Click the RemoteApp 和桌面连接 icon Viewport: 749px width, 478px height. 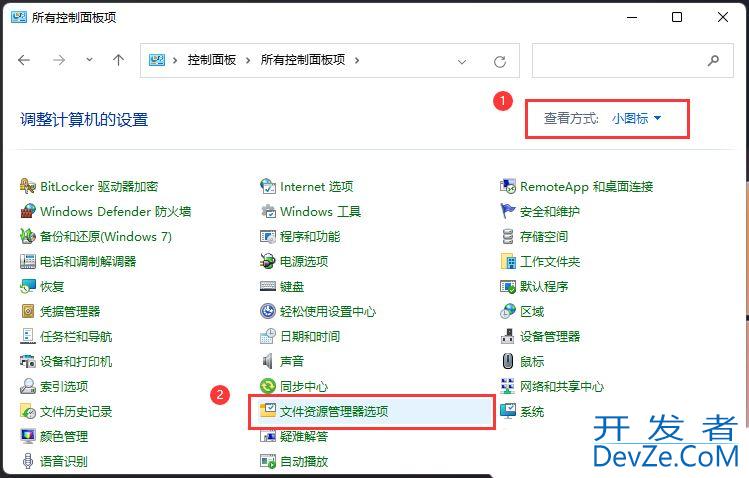click(507, 186)
